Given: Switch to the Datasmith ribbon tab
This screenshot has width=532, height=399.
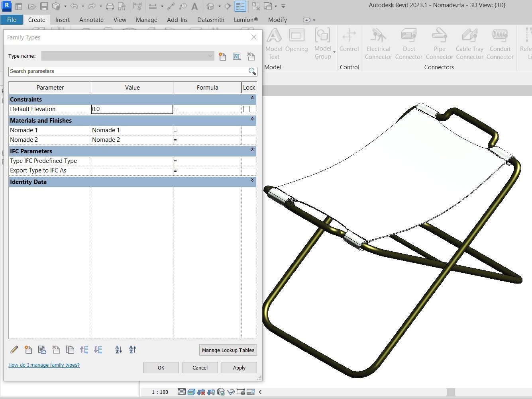Looking at the screenshot, I should pyautogui.click(x=211, y=20).
